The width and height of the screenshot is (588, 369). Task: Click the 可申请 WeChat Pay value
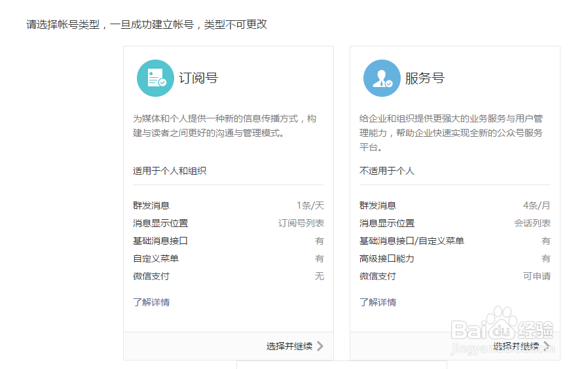[x=536, y=276]
